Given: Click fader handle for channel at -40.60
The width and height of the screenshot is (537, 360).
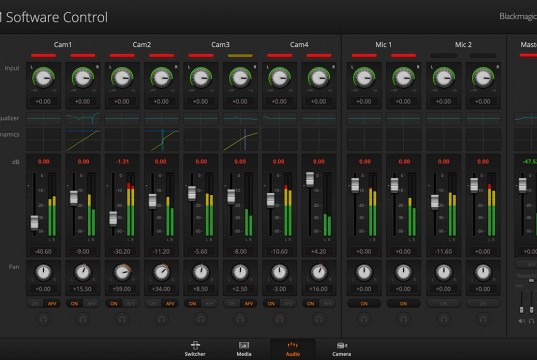Looking at the screenshot, I should [x=35, y=222].
